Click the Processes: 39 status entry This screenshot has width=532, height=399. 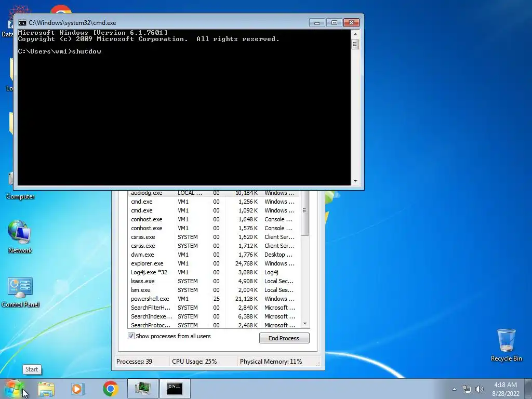click(135, 362)
